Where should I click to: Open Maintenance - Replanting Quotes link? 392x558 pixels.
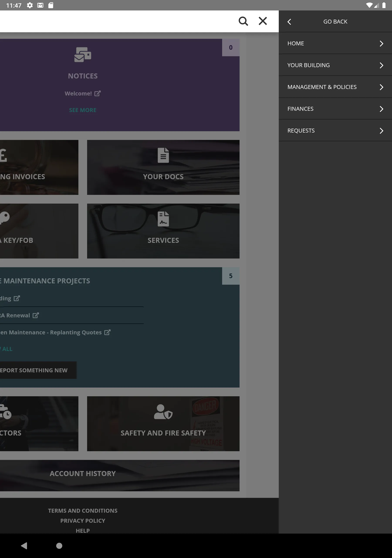pyautogui.click(x=51, y=332)
